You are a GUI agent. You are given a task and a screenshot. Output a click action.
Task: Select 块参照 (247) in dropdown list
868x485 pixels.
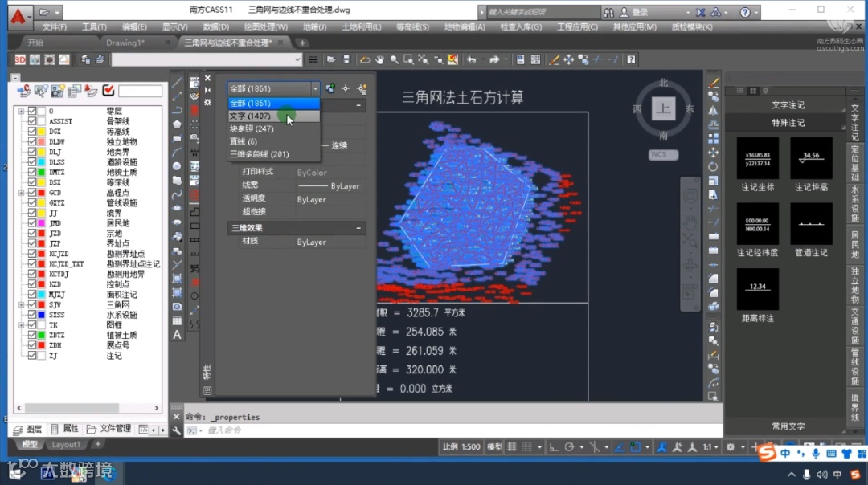pyautogui.click(x=274, y=128)
